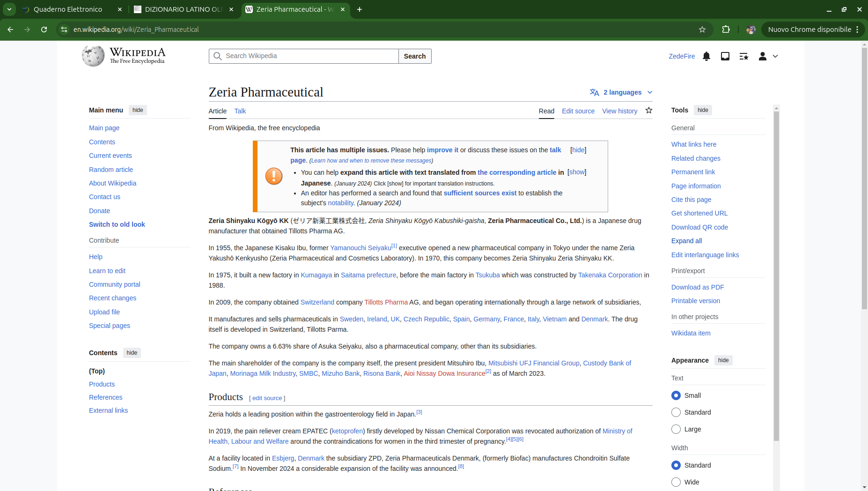Reload the page with the refresh icon

44,30
